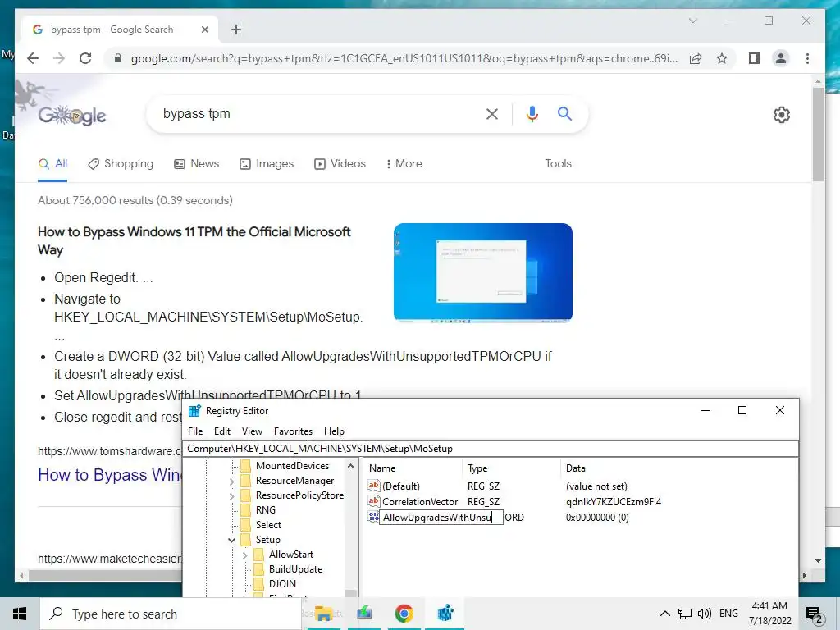Open Chrome side panel icon
This screenshot has height=630, width=840.
[755, 58]
